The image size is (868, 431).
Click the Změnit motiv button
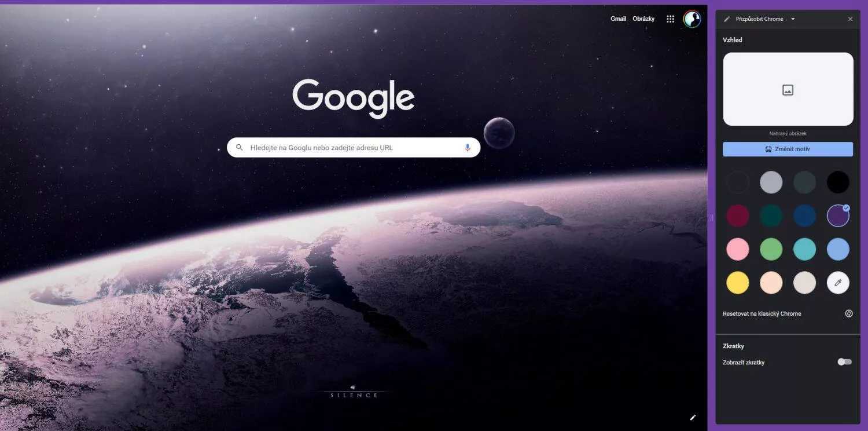[788, 149]
